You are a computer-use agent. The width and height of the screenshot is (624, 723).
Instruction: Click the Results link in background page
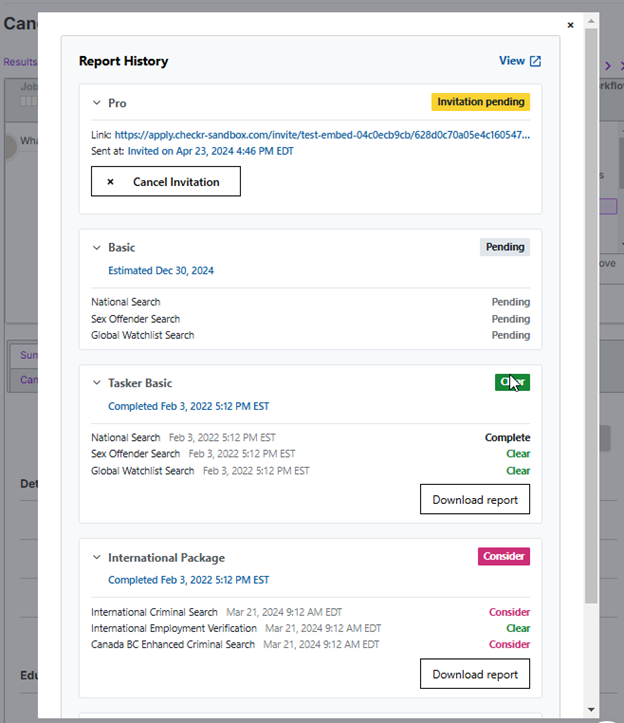pos(20,62)
